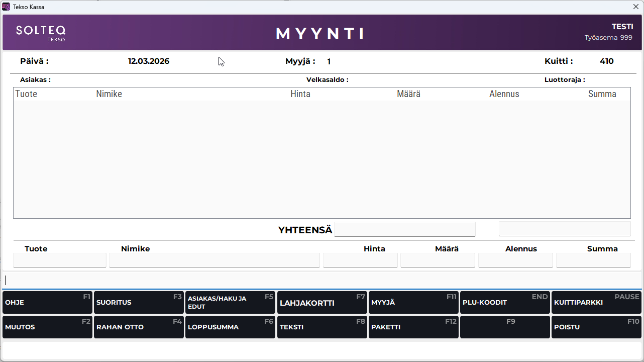Click the empty F9 function button
The height and width of the screenshot is (362, 644).
505,327
